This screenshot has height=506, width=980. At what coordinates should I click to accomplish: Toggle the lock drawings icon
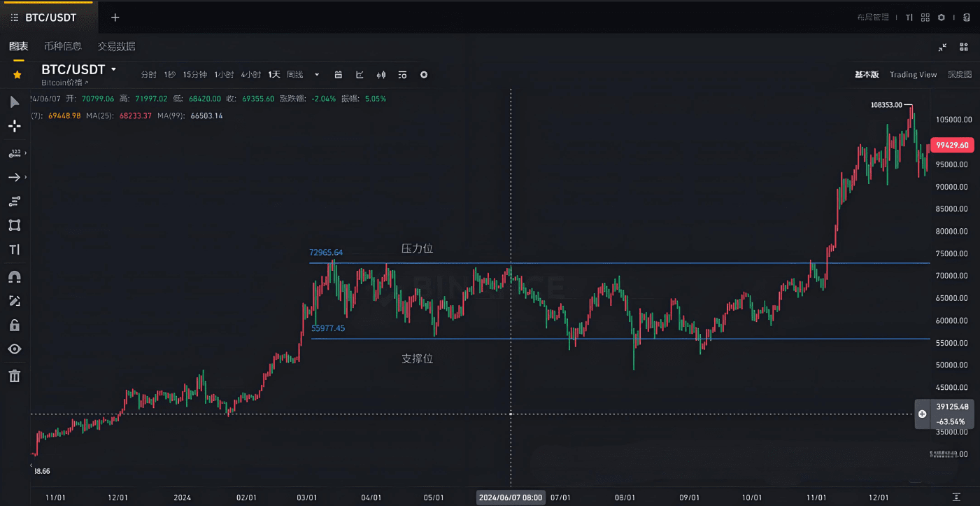[14, 325]
